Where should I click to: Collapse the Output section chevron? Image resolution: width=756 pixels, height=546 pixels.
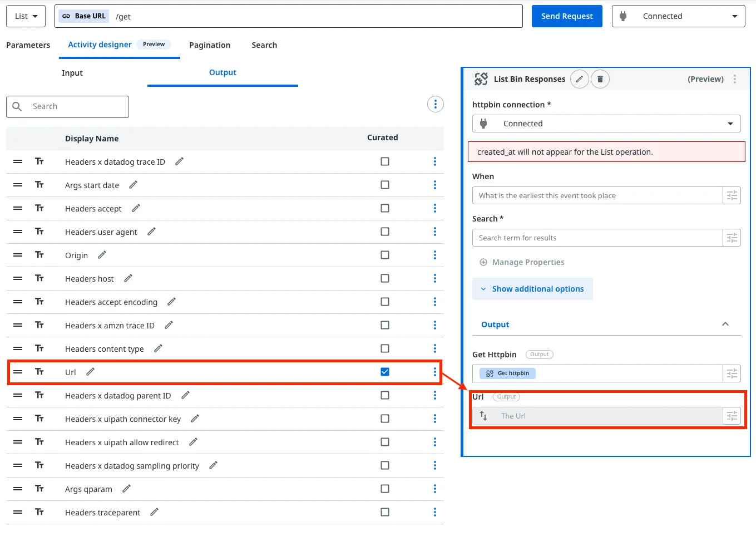point(725,324)
